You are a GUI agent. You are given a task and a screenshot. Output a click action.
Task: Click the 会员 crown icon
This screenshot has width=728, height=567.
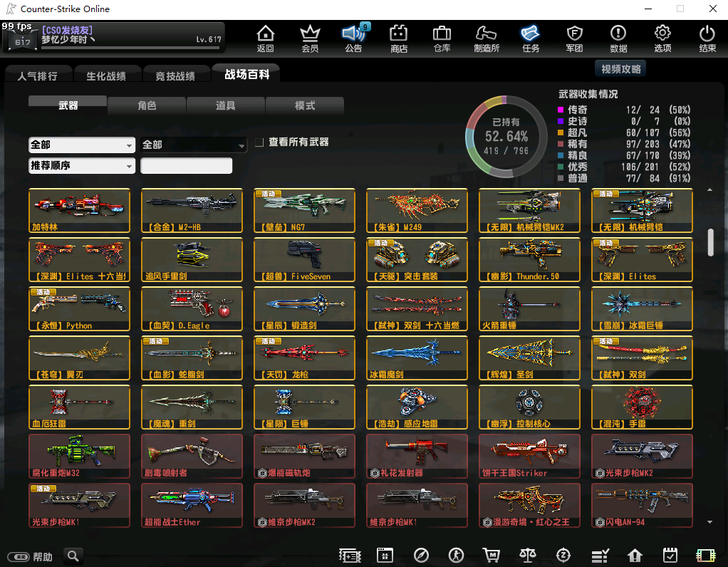(310, 38)
